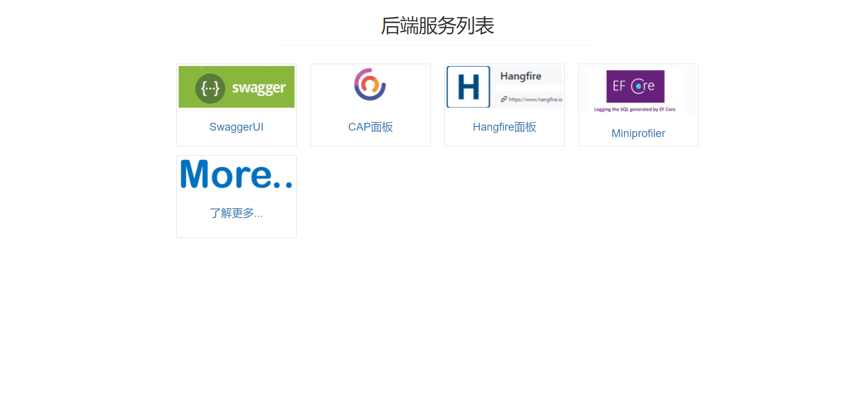Image resolution: width=868 pixels, height=407 pixels.
Task: Open the CAP面板 link
Action: coord(371,127)
